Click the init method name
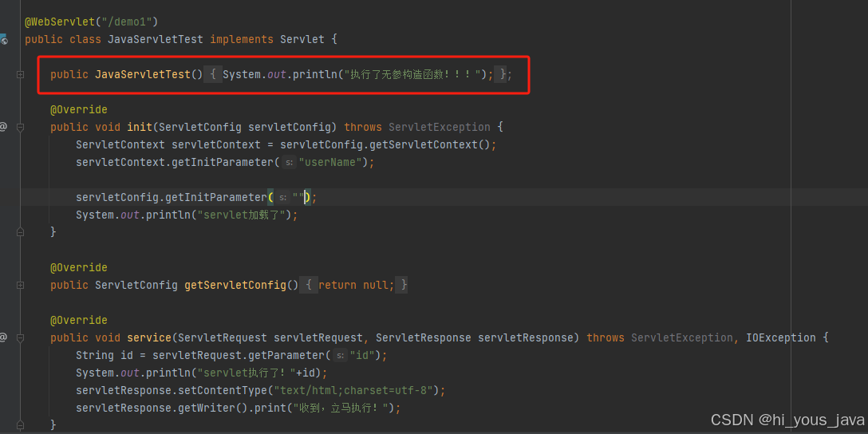The width and height of the screenshot is (868, 434). pos(140,128)
